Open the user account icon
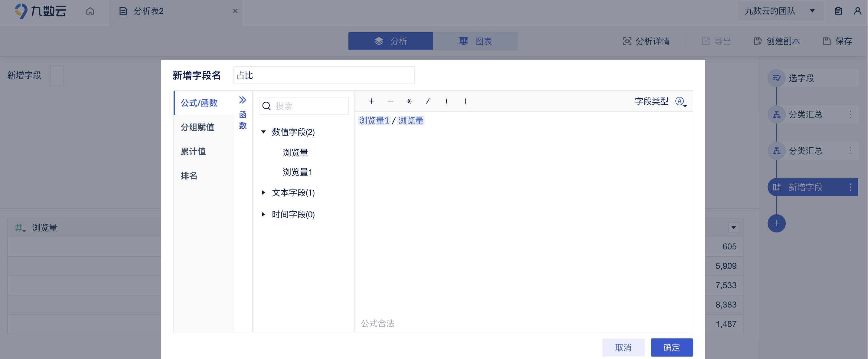This screenshot has width=868, height=359. [857, 11]
